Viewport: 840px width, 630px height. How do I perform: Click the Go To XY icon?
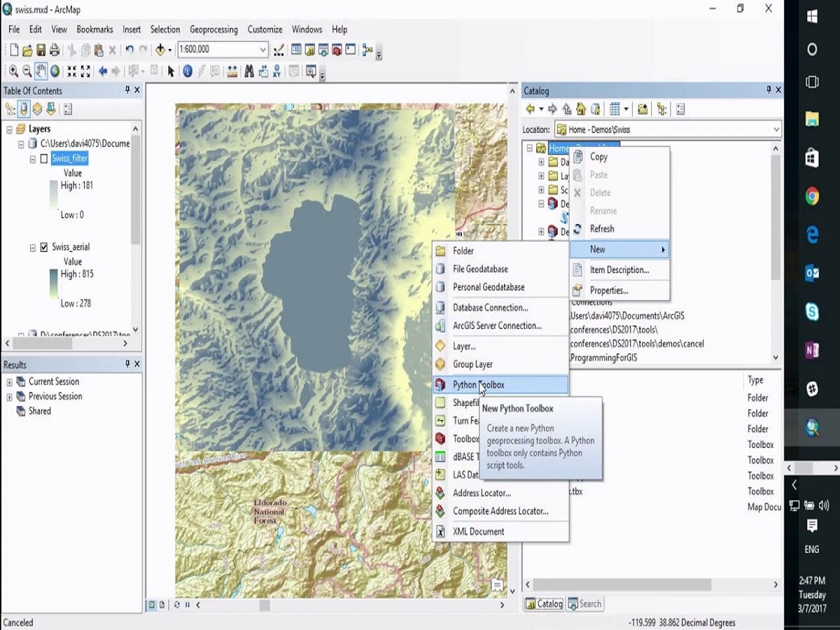pos(278,71)
